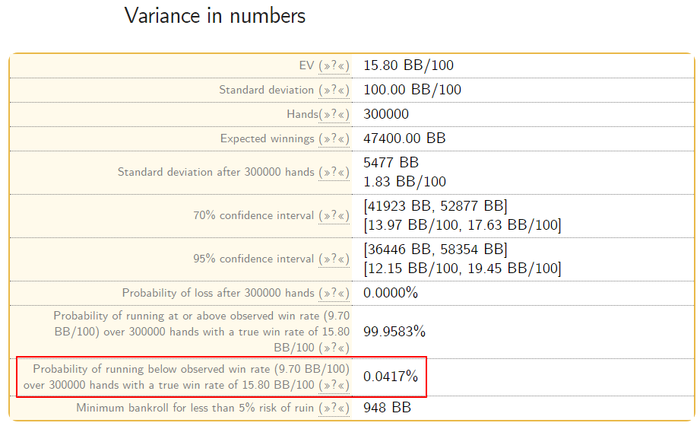Open help for the 95% confidence interval
Image resolution: width=700 pixels, height=426 pixels.
(x=334, y=259)
